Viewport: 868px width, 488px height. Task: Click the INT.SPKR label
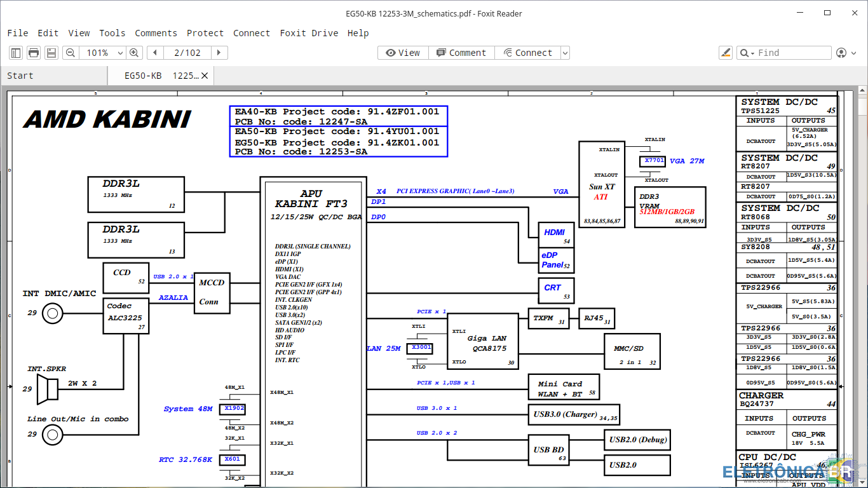point(46,369)
